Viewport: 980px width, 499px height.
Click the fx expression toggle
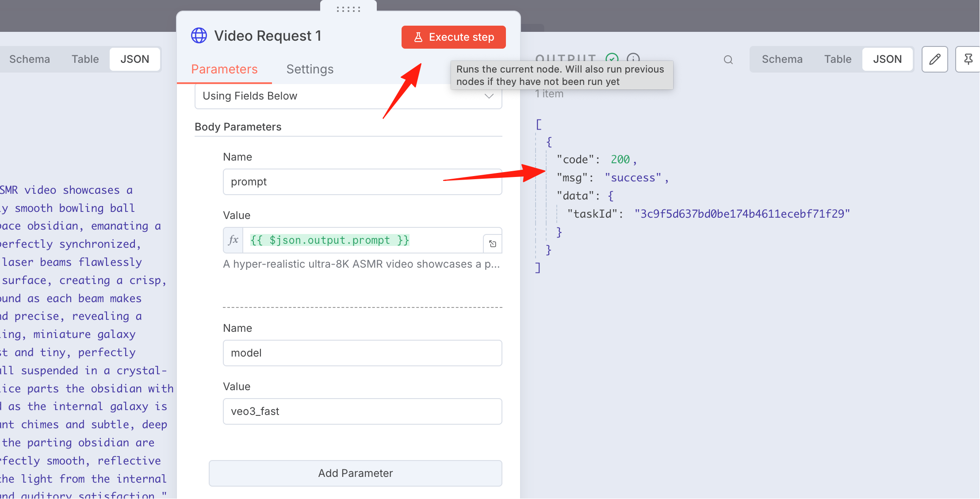(233, 240)
